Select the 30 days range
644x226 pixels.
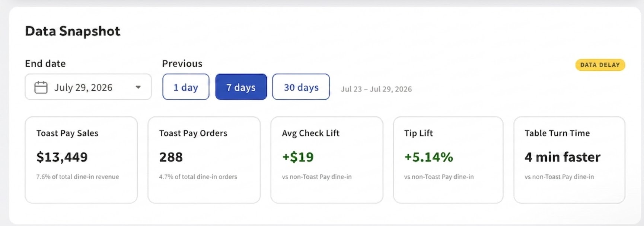click(301, 87)
